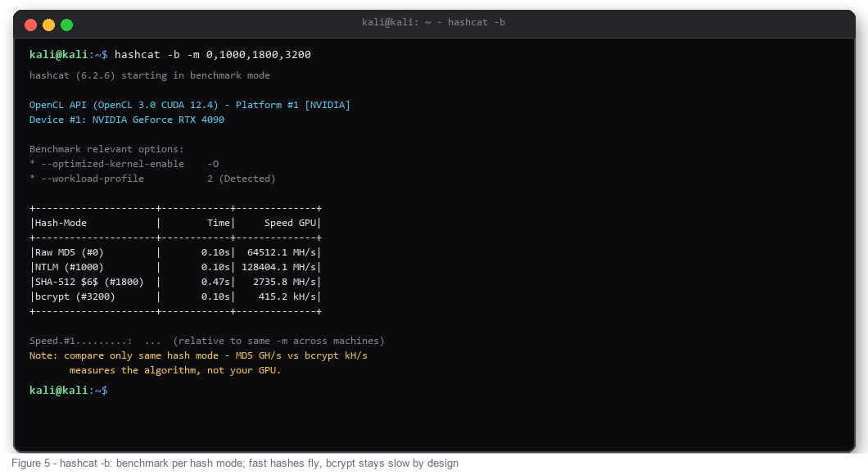Screen dimensions: 868x475
Task: Click the command 'hashcat -b -m 0,1000,1800,3200'
Action: pos(213,54)
